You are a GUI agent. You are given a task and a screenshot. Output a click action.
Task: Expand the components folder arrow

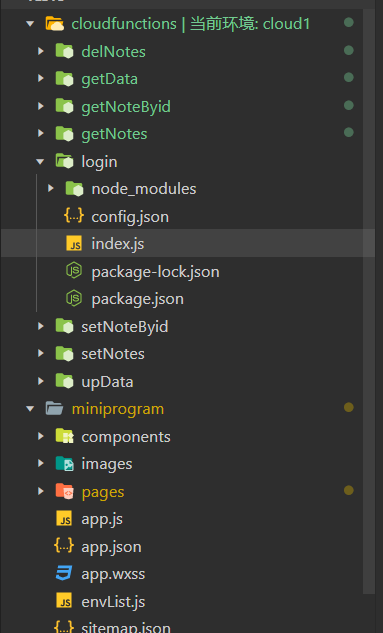(x=40, y=436)
